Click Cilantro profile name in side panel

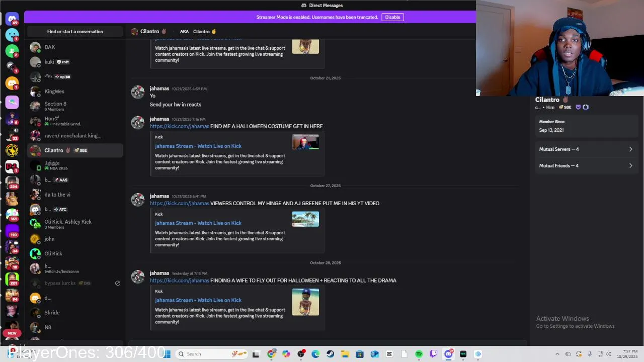click(547, 100)
